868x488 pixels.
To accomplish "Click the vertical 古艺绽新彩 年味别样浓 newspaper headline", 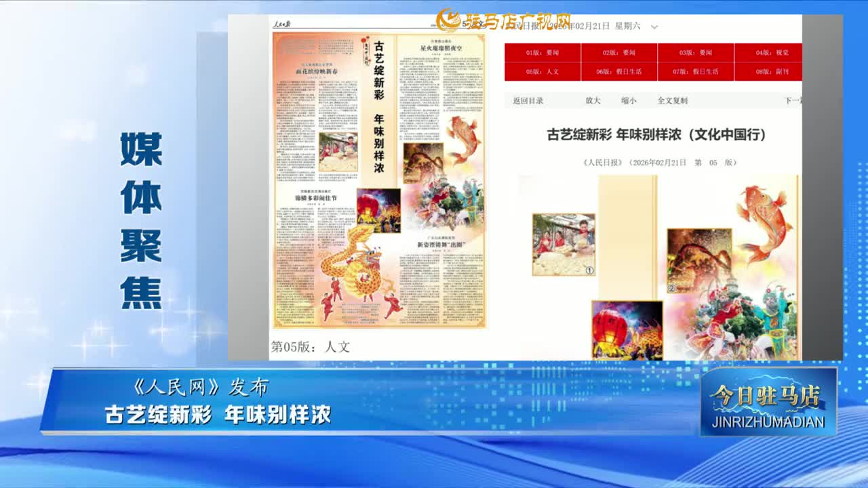I will click(x=379, y=106).
